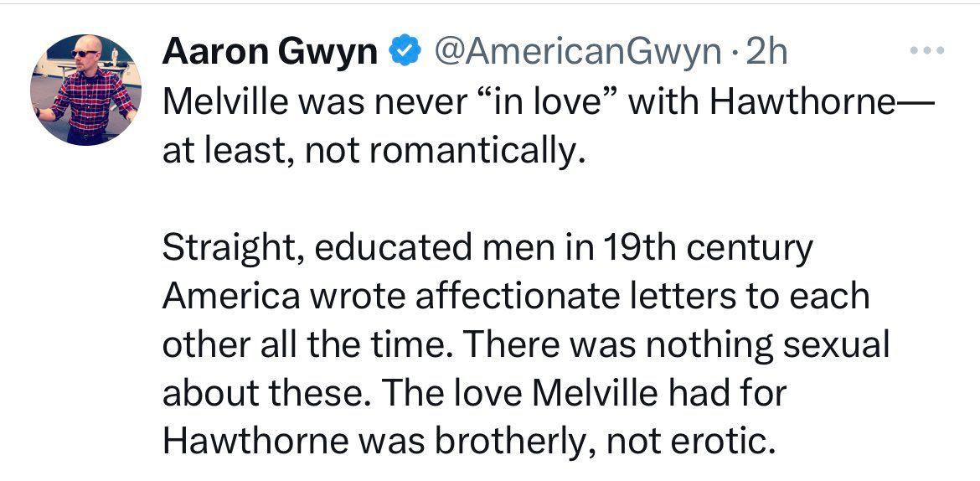Open the tweet's three-dot more options menu
The height and width of the screenshot is (481, 980).
pos(926,51)
